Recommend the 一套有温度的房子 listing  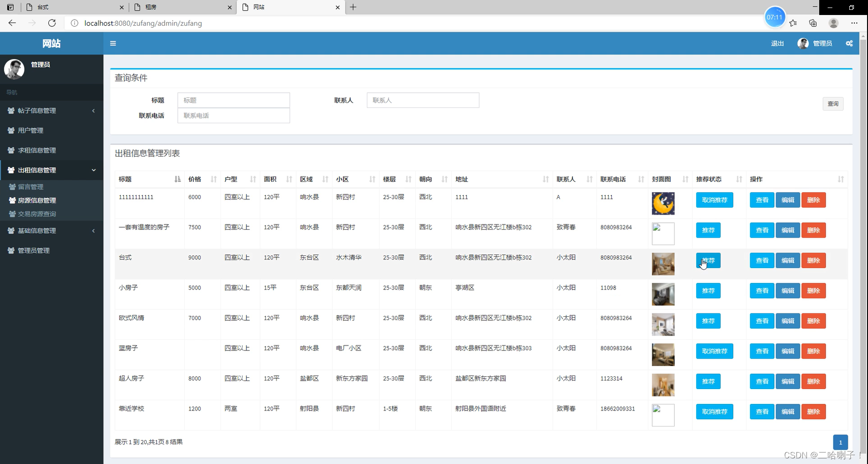[x=708, y=231]
